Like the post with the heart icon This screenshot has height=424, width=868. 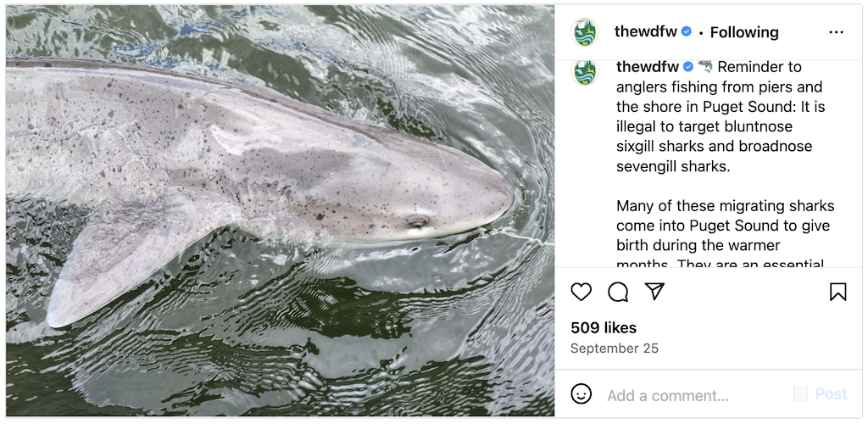pyautogui.click(x=581, y=292)
